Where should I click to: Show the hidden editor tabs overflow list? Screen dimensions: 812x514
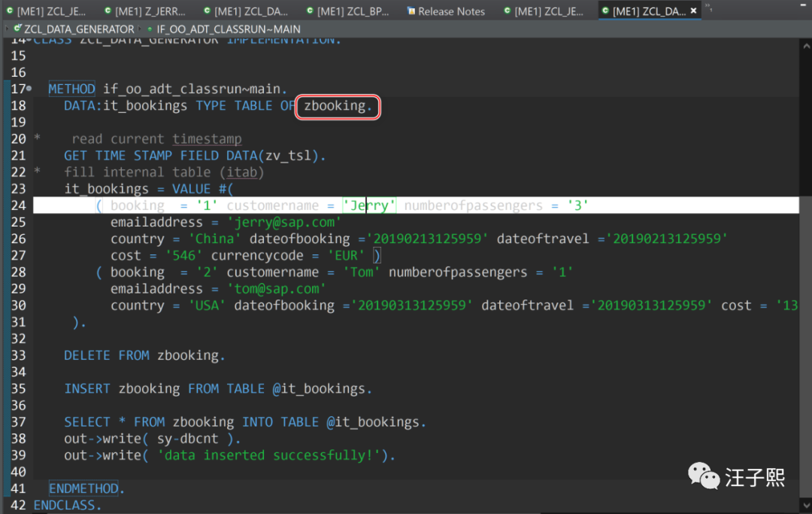708,8
